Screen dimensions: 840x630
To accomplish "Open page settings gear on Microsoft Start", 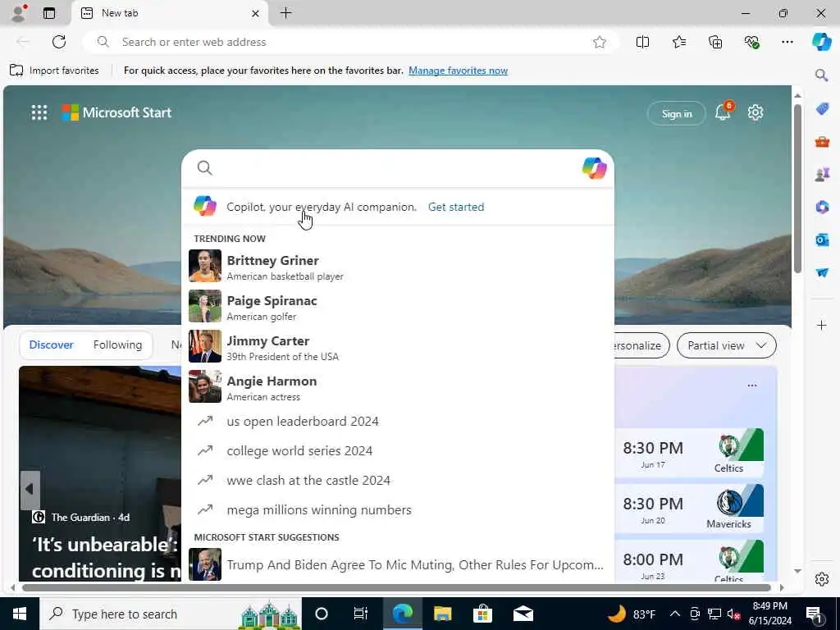I will [x=756, y=112].
